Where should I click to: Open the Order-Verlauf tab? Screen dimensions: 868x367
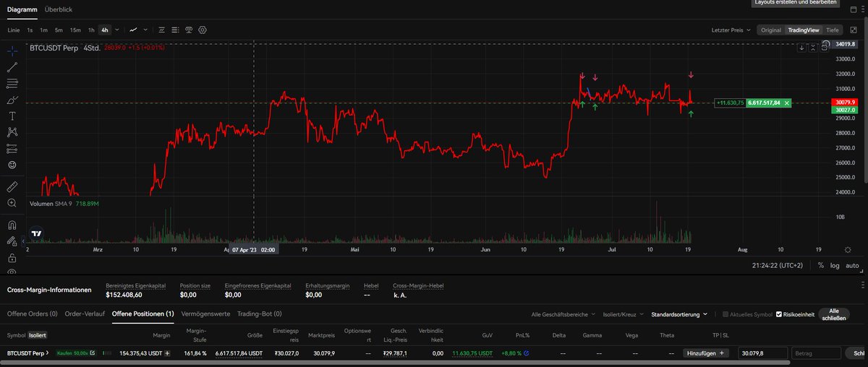pyautogui.click(x=85, y=314)
